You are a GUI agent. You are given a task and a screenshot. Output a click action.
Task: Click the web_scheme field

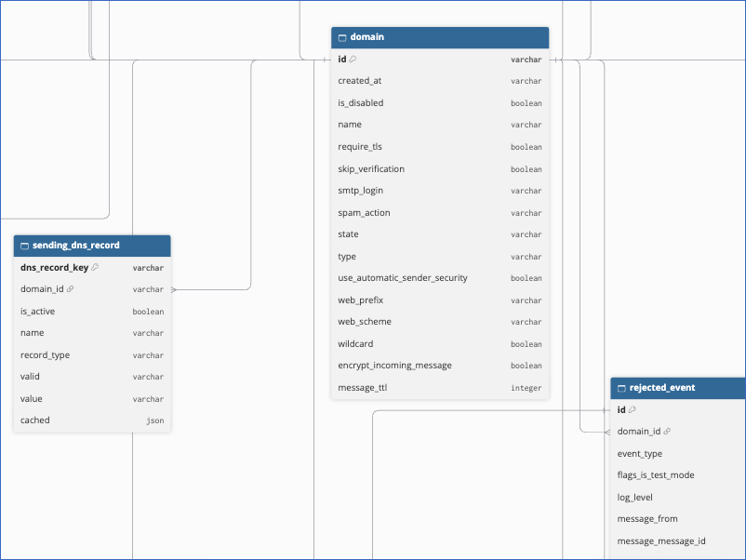click(440, 322)
